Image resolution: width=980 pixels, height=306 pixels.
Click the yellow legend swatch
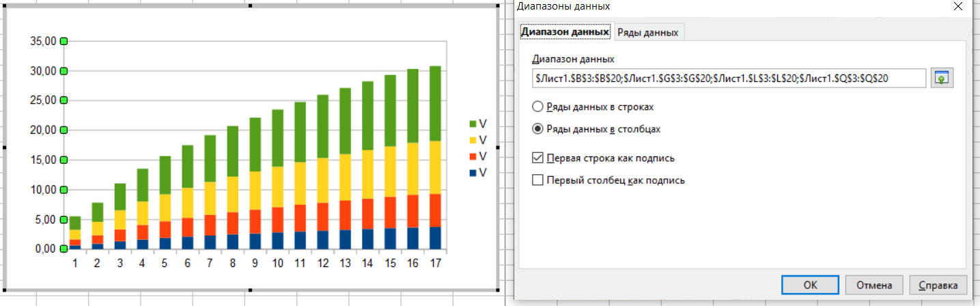point(472,140)
